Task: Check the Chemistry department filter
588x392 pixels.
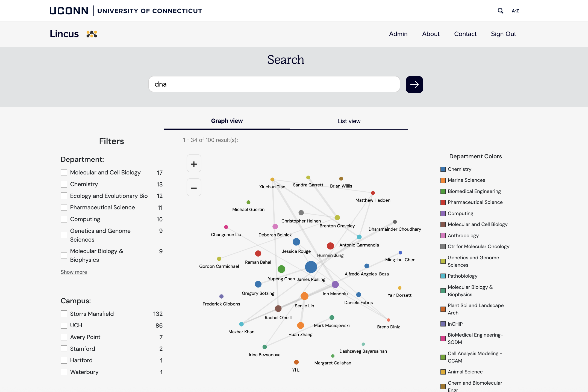Action: [64, 184]
